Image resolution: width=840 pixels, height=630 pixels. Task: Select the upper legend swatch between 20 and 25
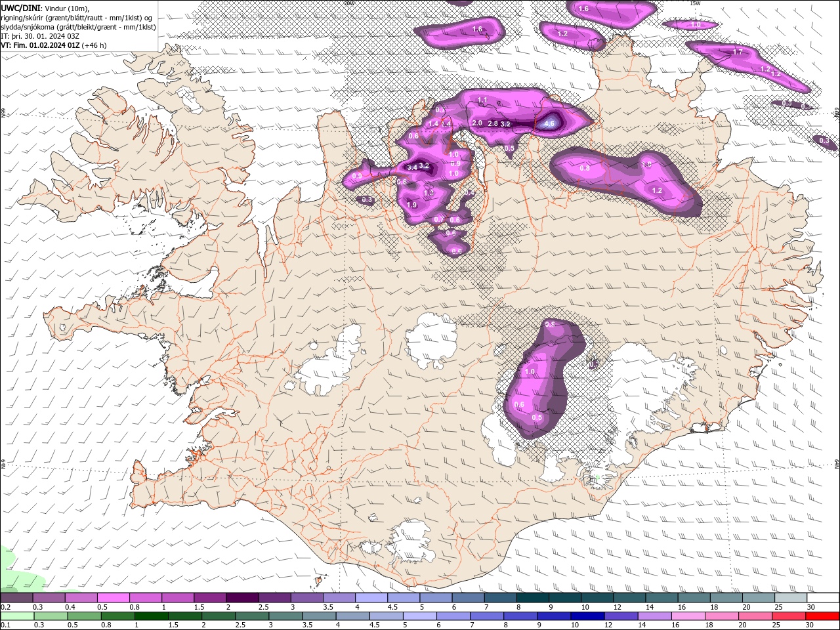tap(759, 598)
